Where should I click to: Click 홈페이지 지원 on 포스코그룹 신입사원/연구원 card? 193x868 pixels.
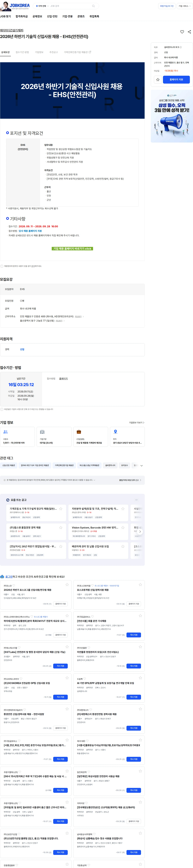point(61,604)
